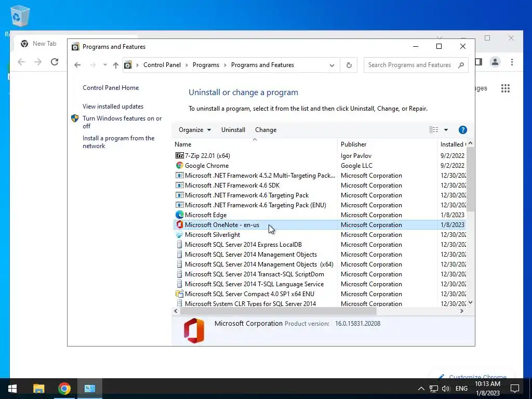The image size is (532, 399).
Task: Reload the page in Chrome window
Action: (x=54, y=62)
